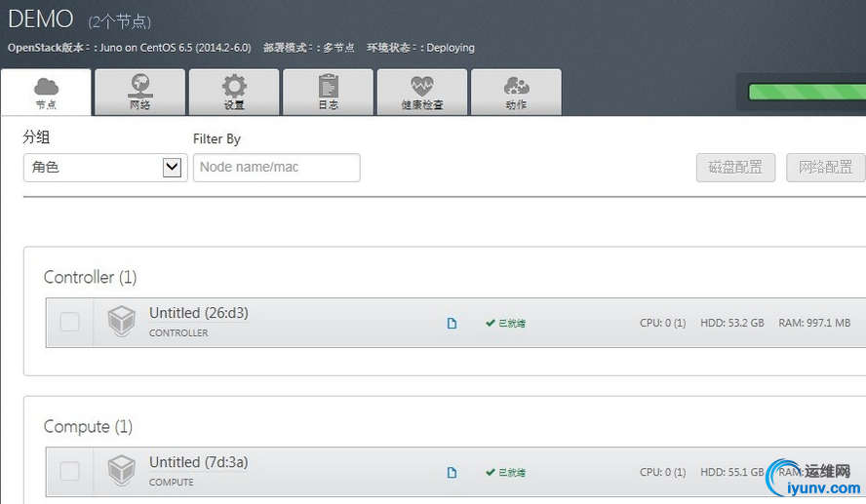Click the green deployment progress bar
The height and width of the screenshot is (504, 866).
tap(807, 93)
